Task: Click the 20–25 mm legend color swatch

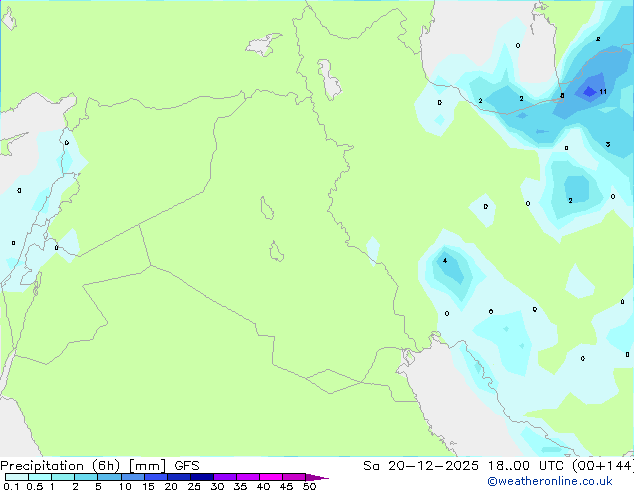Action: click(179, 477)
